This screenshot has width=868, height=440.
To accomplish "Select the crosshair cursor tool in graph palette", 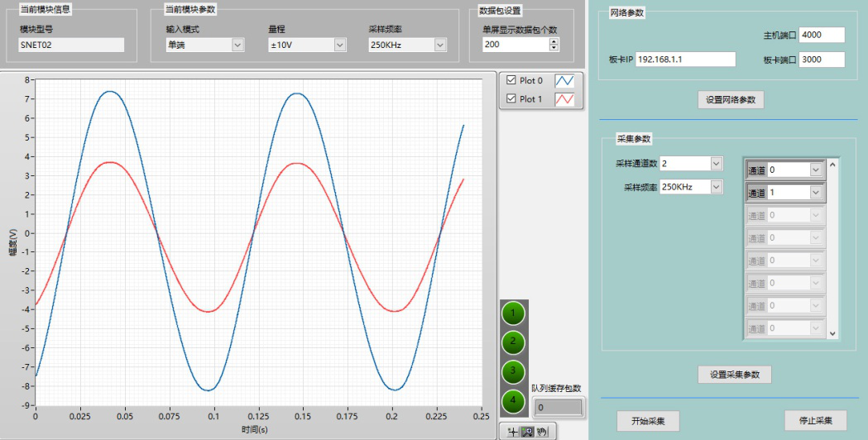I will pyautogui.click(x=512, y=432).
